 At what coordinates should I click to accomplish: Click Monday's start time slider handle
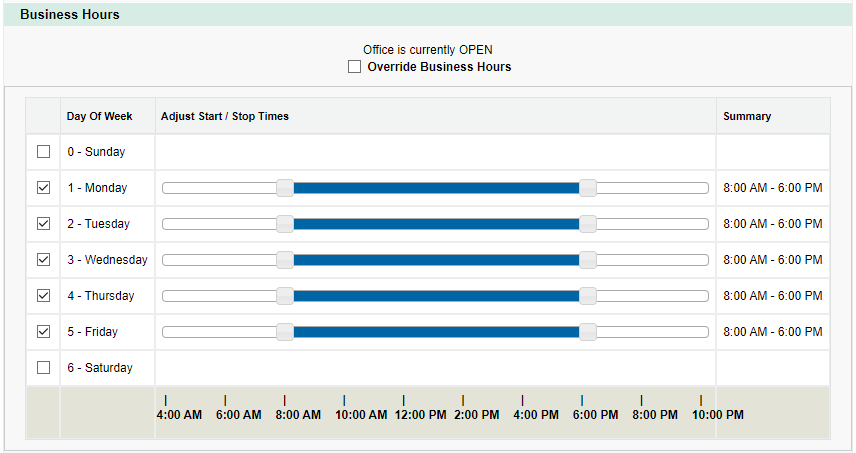[x=285, y=188]
